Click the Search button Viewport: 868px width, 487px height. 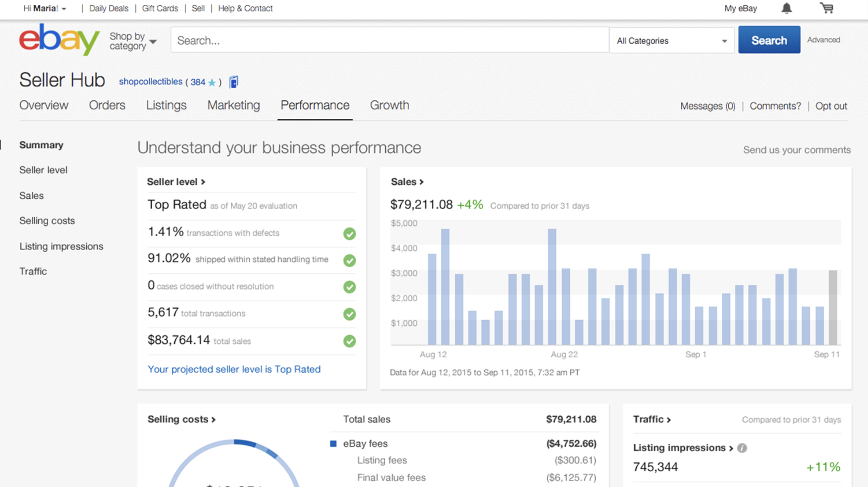[769, 40]
